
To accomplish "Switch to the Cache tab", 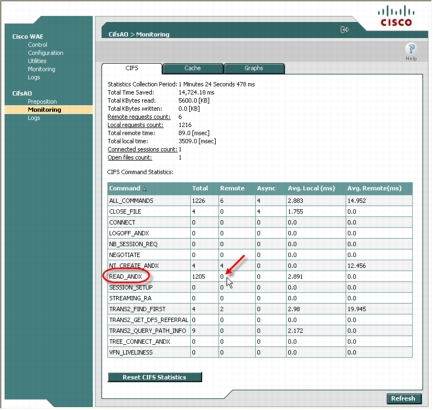I will tap(193, 68).
